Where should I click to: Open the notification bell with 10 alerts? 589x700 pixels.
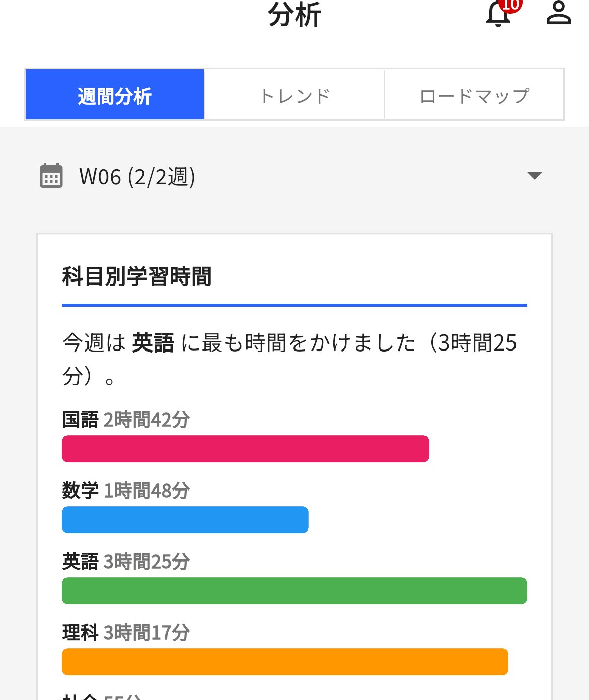tap(497, 15)
